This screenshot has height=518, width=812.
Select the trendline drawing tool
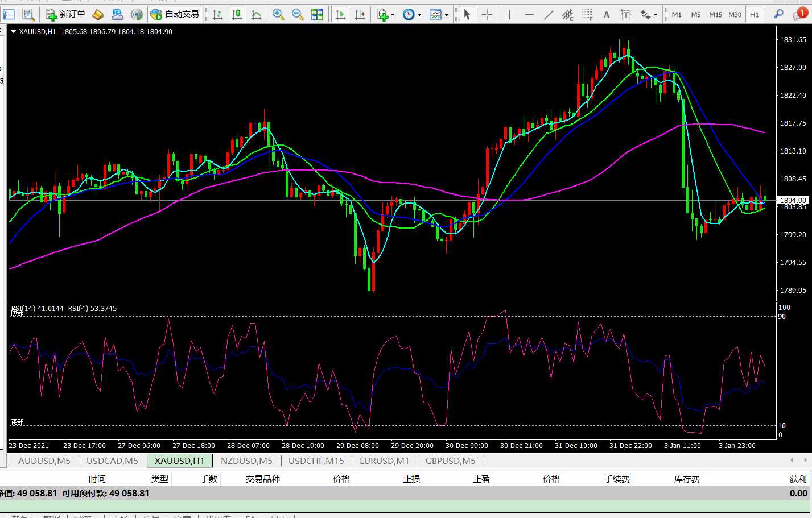pyautogui.click(x=549, y=14)
